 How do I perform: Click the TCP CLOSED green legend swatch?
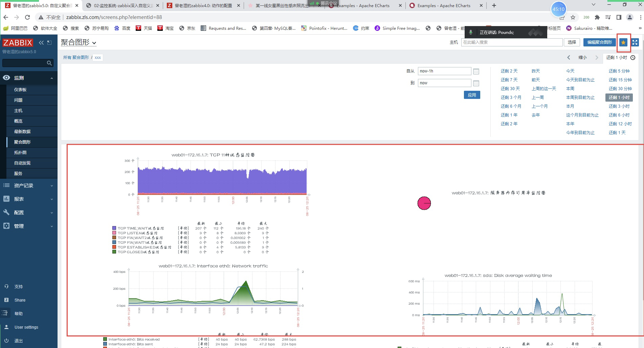point(114,252)
